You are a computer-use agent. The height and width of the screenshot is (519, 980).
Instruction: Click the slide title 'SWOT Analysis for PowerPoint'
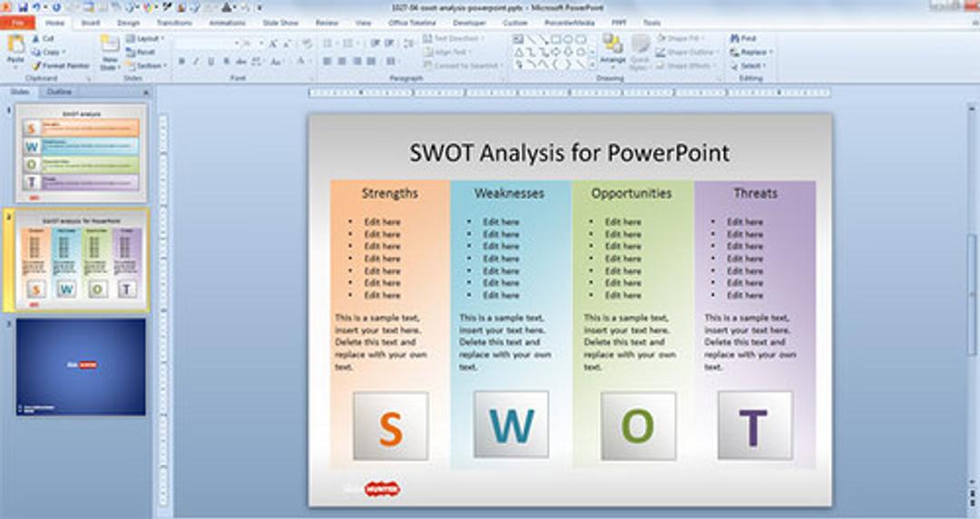tap(569, 152)
